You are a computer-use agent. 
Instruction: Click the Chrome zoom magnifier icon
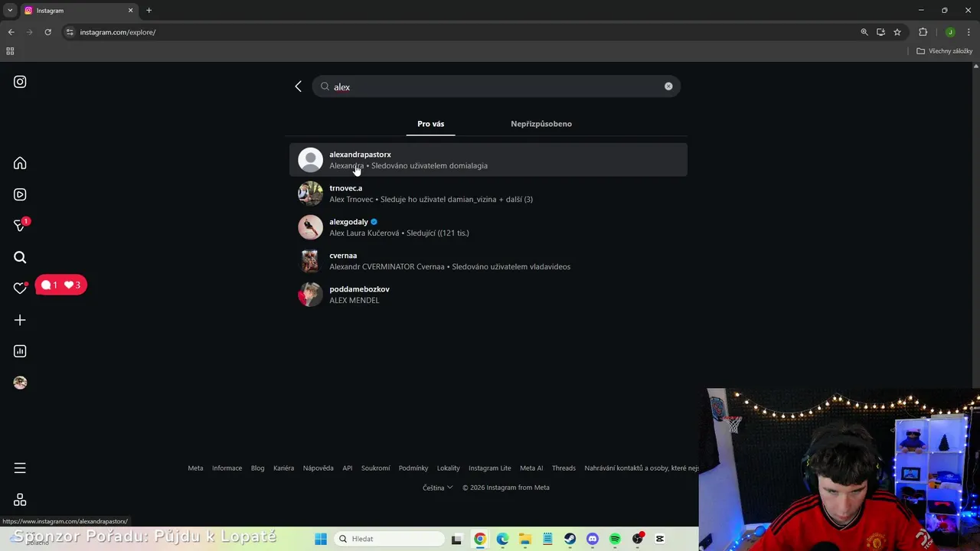(864, 32)
